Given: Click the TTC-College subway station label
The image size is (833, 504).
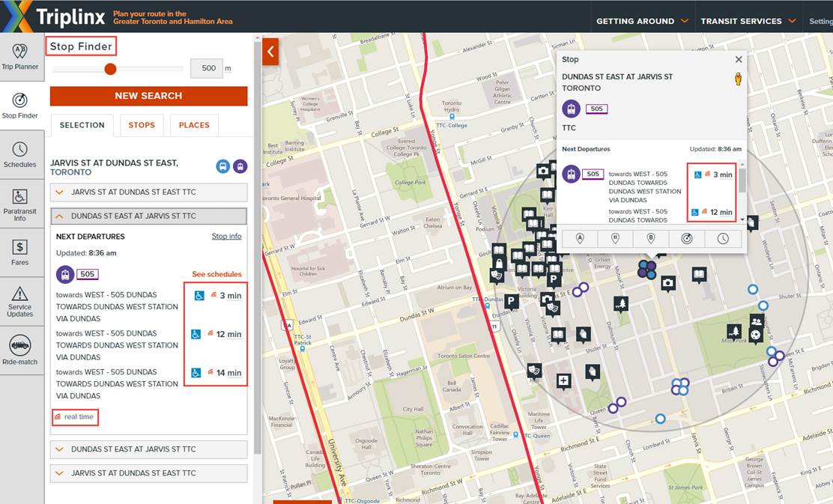Looking at the screenshot, I should click(x=452, y=125).
